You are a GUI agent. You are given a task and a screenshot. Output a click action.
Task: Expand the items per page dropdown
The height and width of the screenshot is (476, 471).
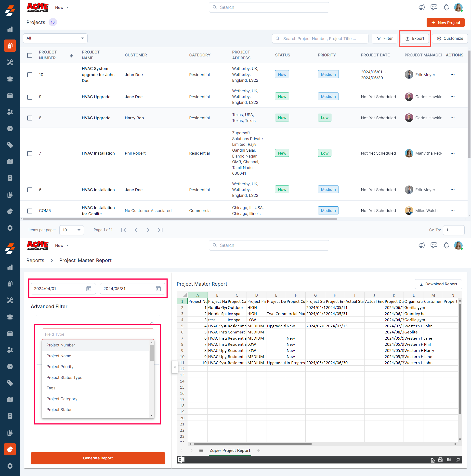coord(71,230)
